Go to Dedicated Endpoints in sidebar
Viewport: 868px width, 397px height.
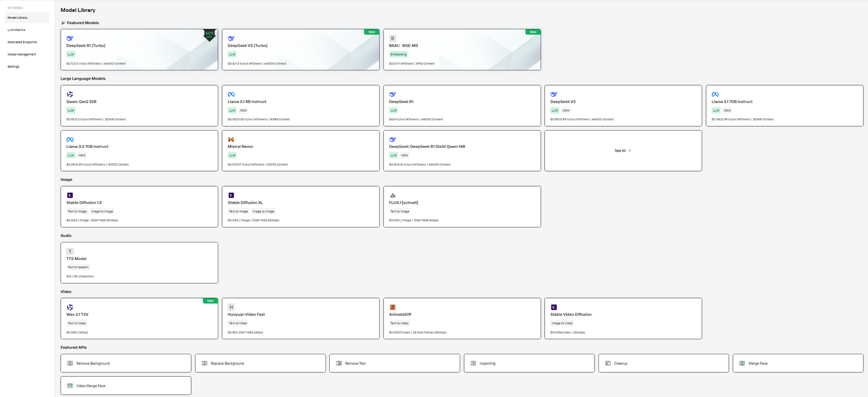tap(22, 42)
